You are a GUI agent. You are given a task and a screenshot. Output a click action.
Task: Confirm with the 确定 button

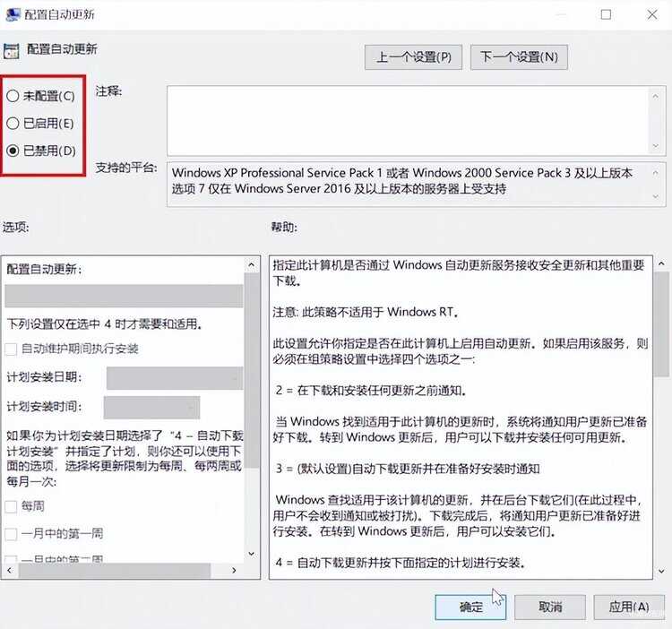coord(470,607)
